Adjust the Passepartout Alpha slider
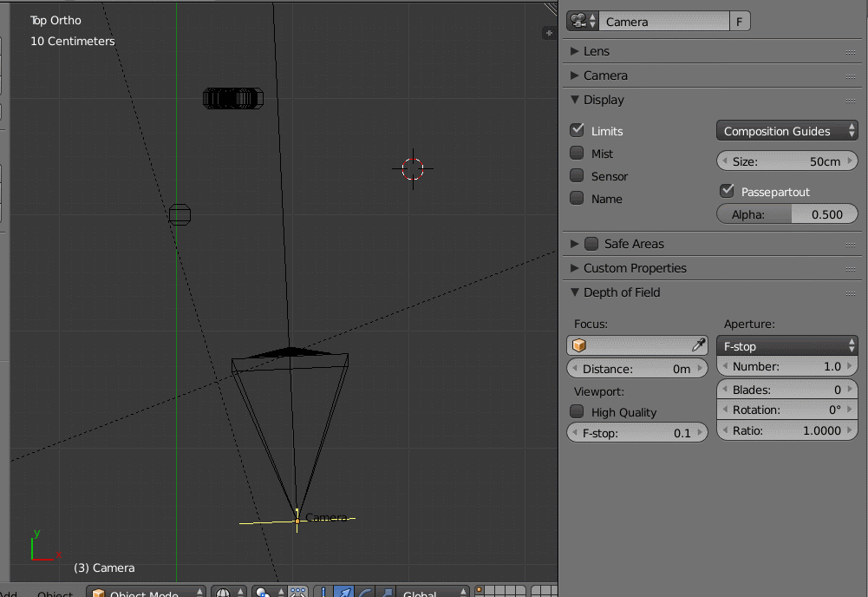Image resolution: width=868 pixels, height=597 pixels. [x=786, y=213]
